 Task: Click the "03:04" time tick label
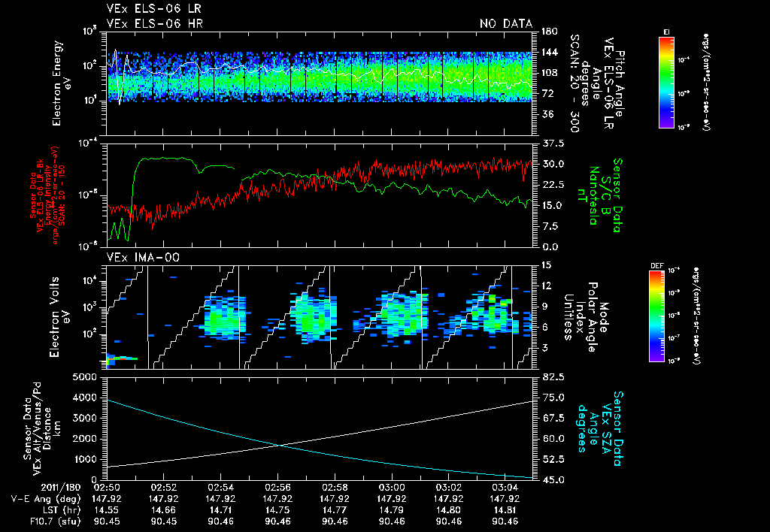[506, 489]
